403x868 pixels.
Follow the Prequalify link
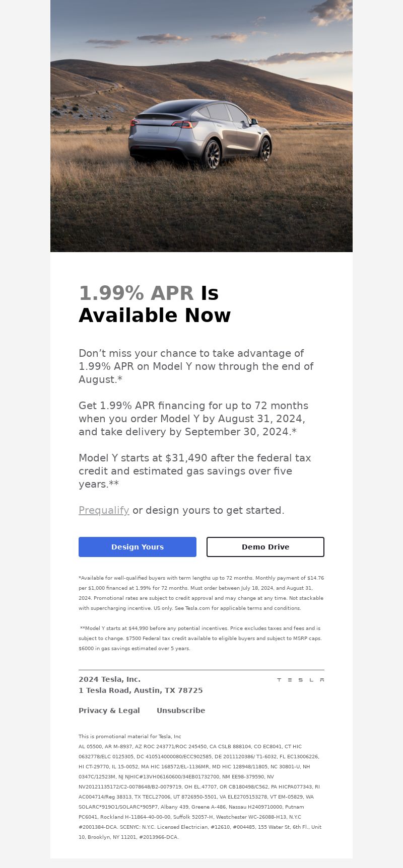[x=104, y=510]
